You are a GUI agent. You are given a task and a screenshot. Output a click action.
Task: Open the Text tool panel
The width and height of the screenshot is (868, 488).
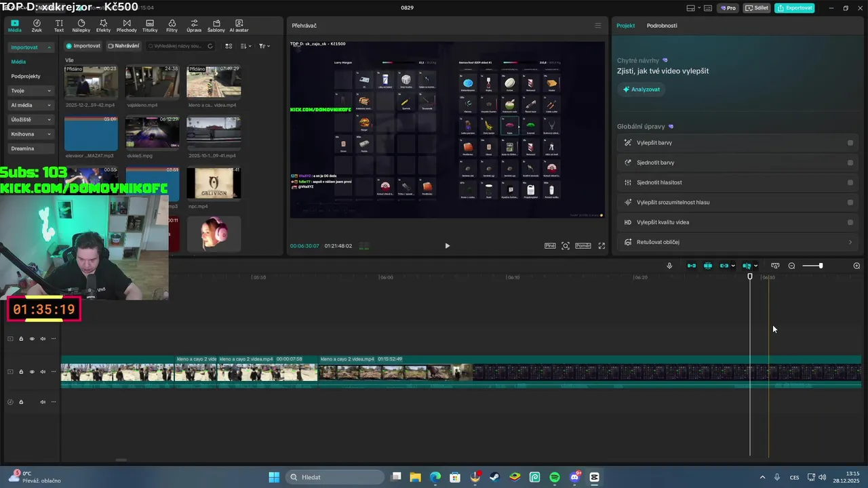click(59, 26)
